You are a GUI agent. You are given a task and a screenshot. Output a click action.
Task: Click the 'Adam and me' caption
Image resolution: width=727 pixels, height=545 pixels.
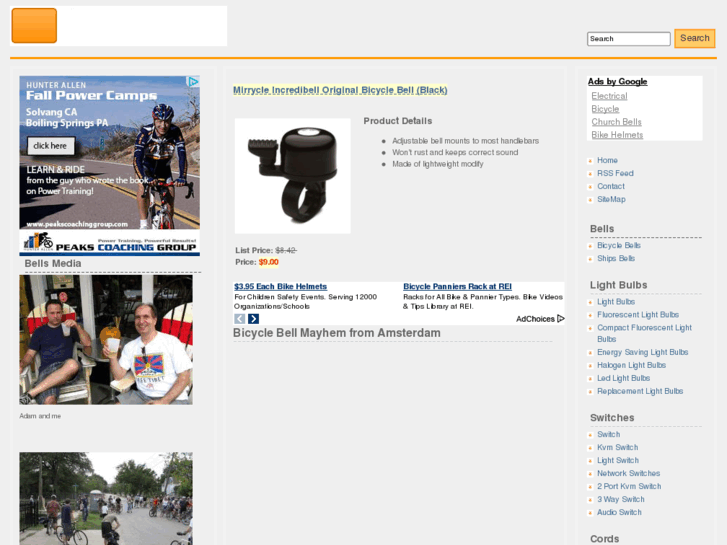pyautogui.click(x=40, y=416)
